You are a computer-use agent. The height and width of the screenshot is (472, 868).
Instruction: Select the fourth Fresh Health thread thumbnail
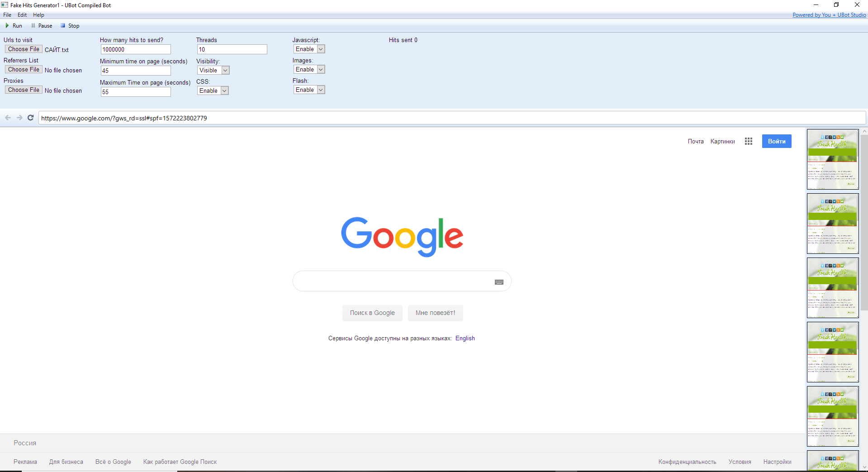coord(833,352)
